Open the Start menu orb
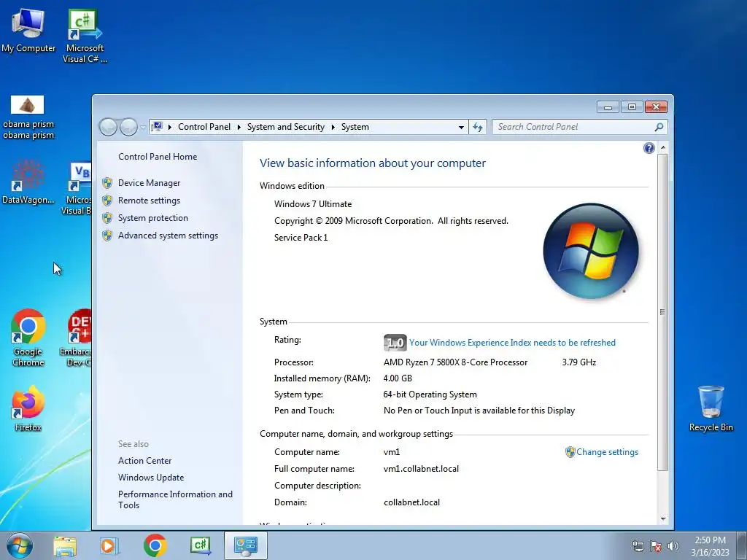Screen dimensions: 747x560 [x=20, y=545]
